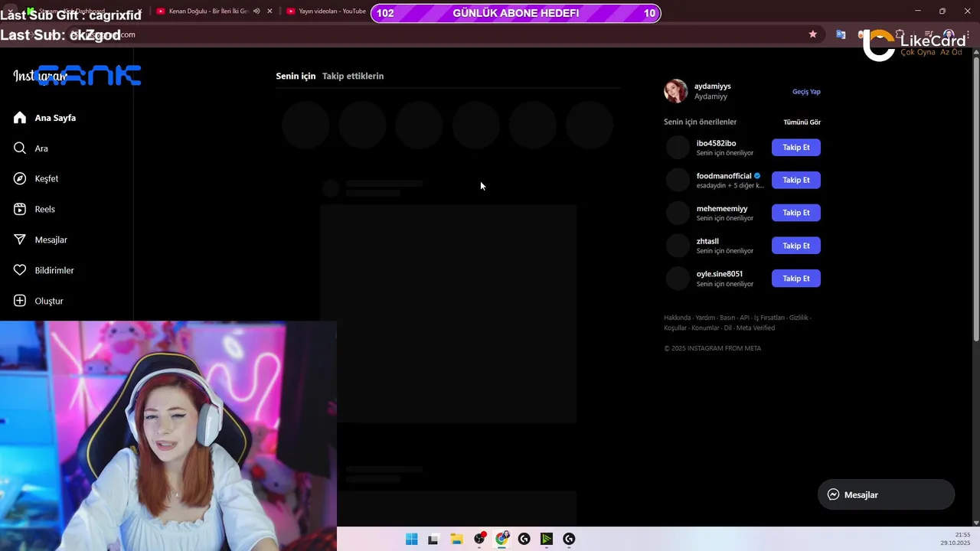980x551 pixels.
Task: Click the translate icon in address bar
Action: tap(841, 34)
